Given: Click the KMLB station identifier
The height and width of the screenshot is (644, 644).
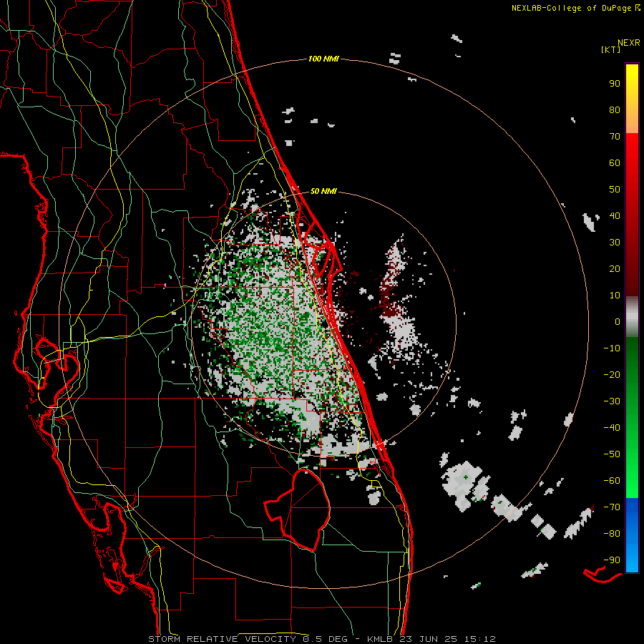Looking at the screenshot, I should pos(379,639).
